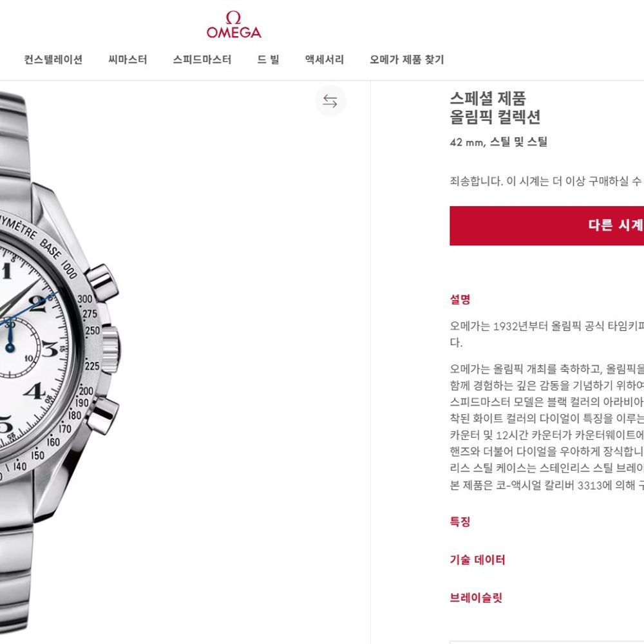Viewport: 644px width, 644px height.
Task: Open the 컨스텔레이션 menu
Action: [53, 59]
